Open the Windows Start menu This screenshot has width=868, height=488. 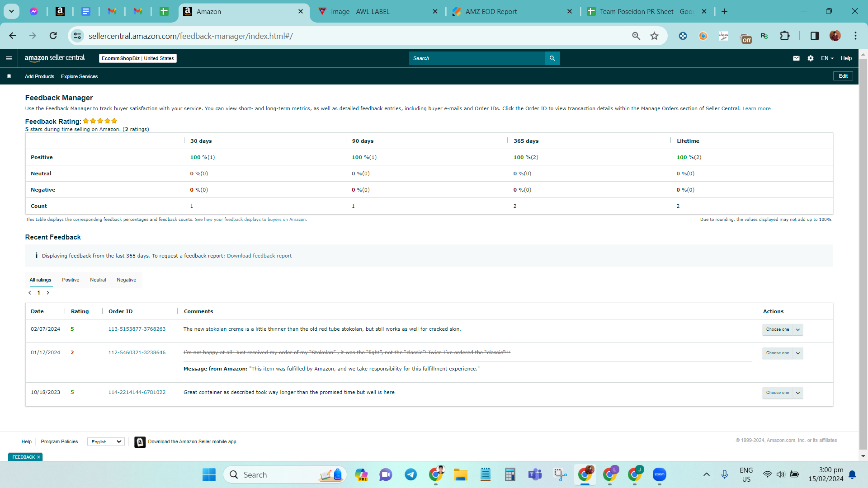click(x=209, y=474)
